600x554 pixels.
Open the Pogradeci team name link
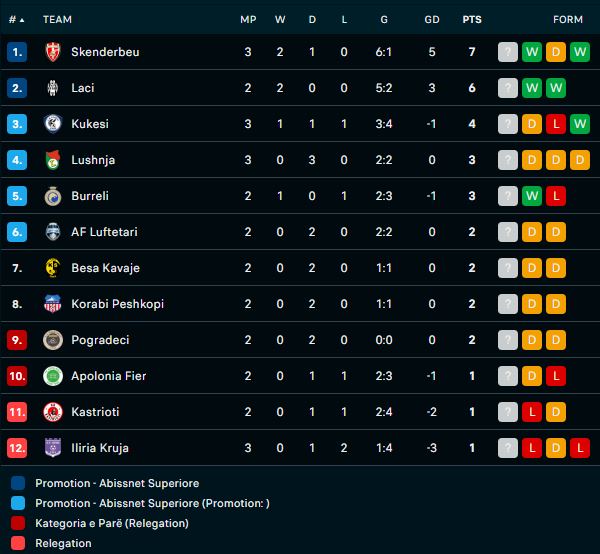click(x=100, y=340)
